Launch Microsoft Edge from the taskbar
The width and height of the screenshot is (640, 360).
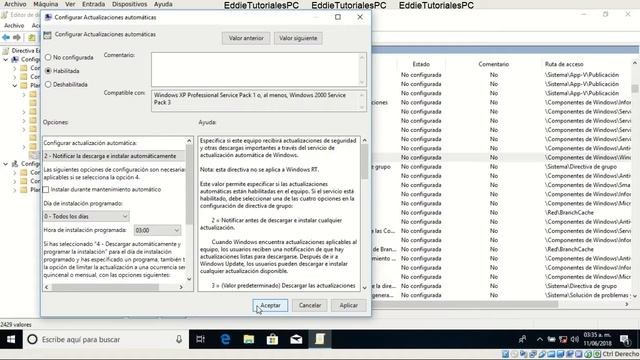(x=225, y=339)
